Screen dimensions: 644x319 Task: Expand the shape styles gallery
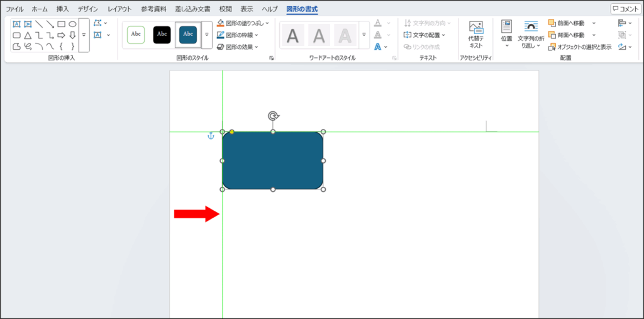(x=206, y=35)
